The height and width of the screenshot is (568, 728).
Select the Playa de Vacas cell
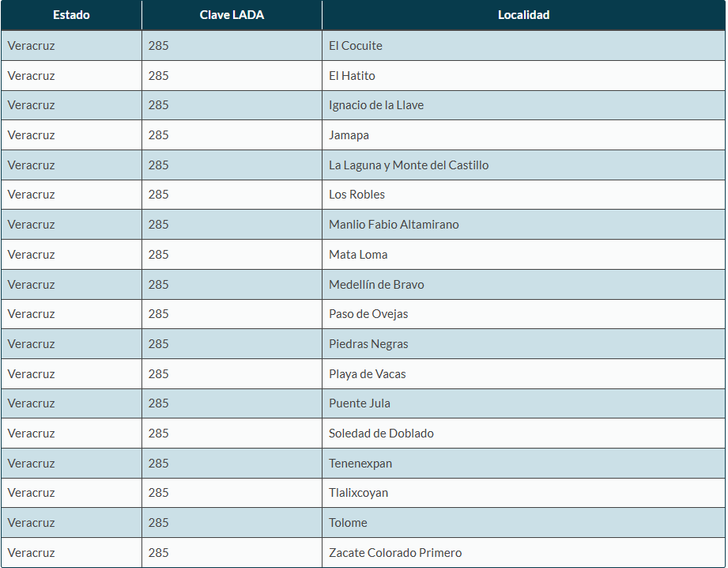coord(524,373)
